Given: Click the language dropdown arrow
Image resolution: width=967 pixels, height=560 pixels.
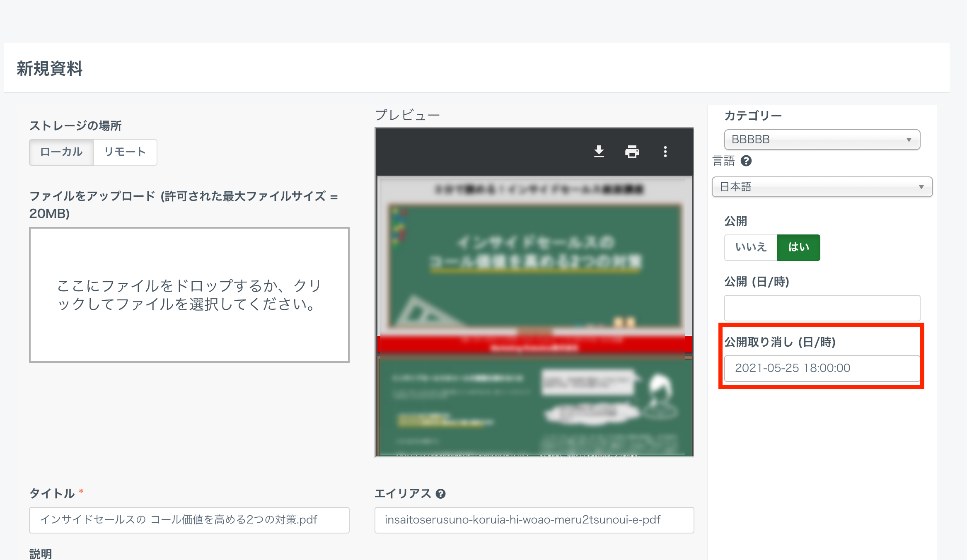Looking at the screenshot, I should pos(921,187).
